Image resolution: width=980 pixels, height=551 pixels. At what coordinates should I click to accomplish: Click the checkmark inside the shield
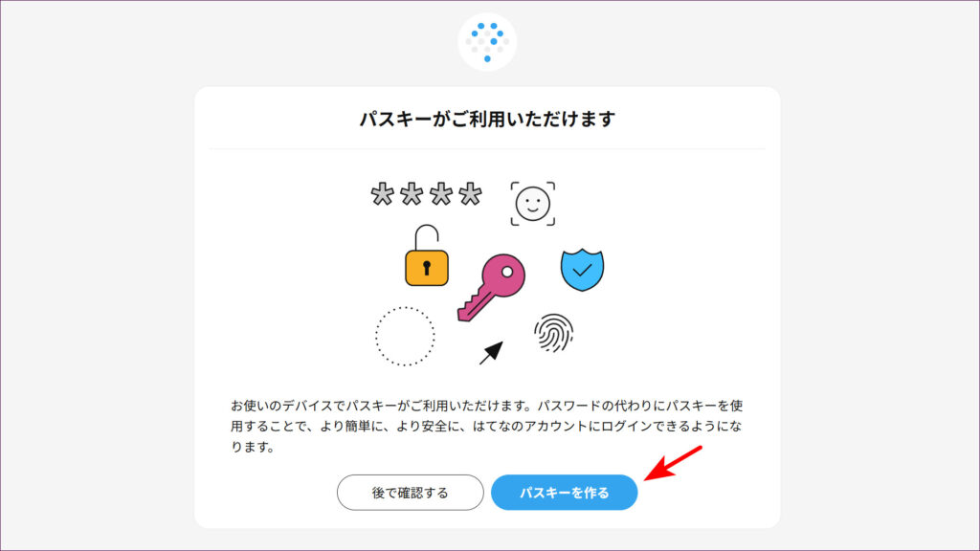coord(582,270)
